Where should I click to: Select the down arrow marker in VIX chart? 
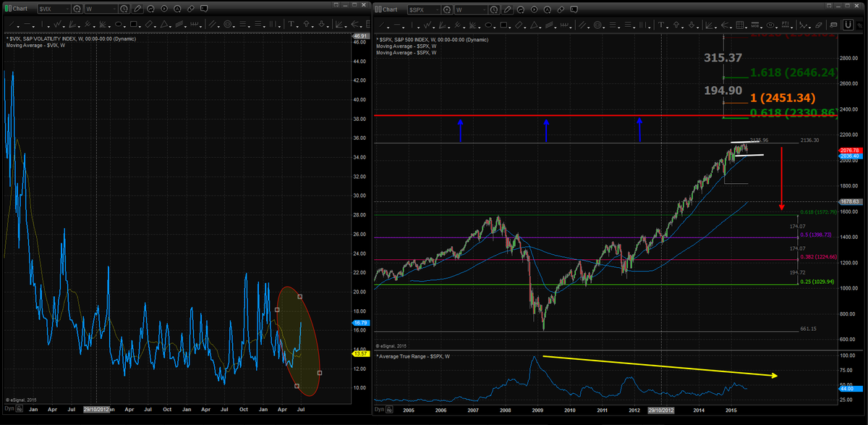coord(322,24)
